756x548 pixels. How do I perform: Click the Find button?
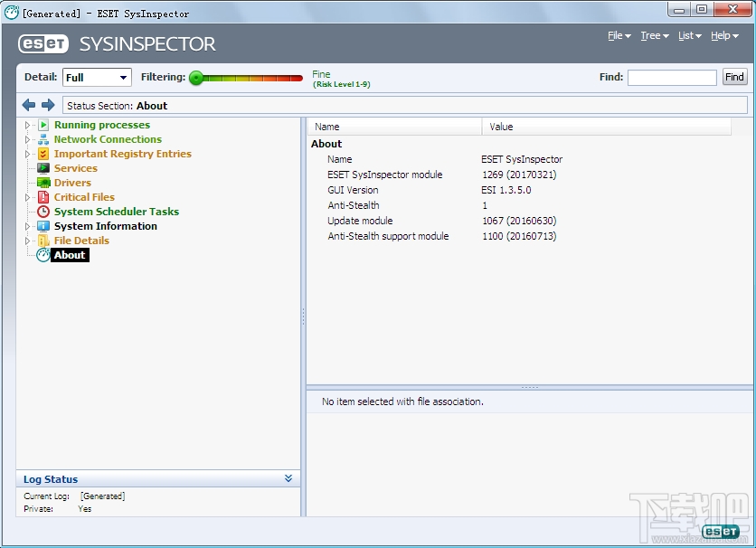[x=733, y=77]
